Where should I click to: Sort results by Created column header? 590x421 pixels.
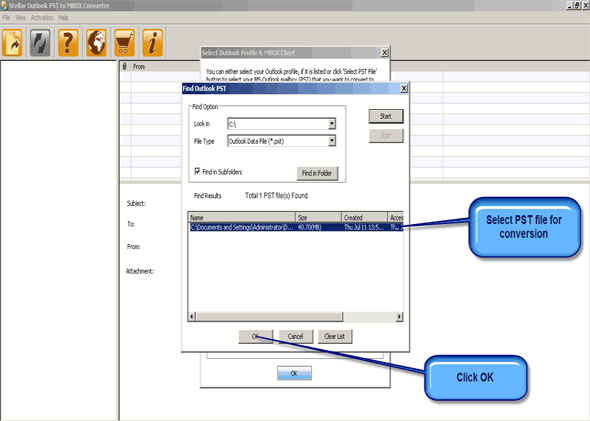[x=364, y=217]
